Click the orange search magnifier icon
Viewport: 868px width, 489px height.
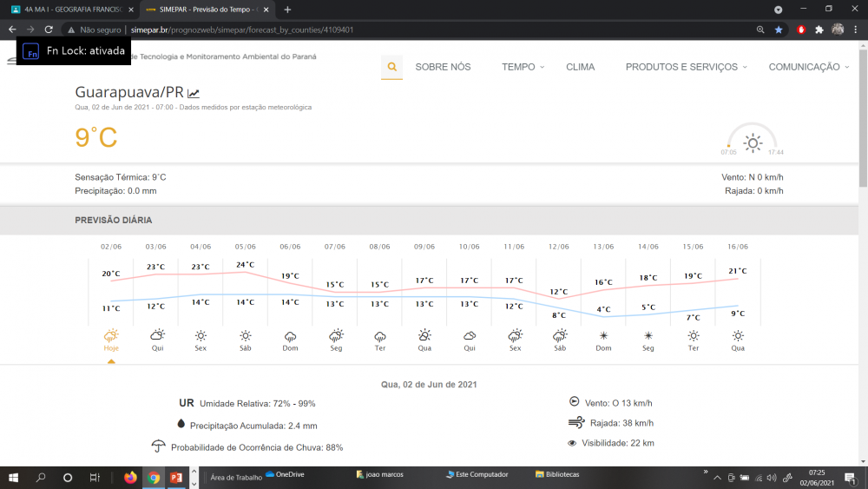click(x=391, y=67)
